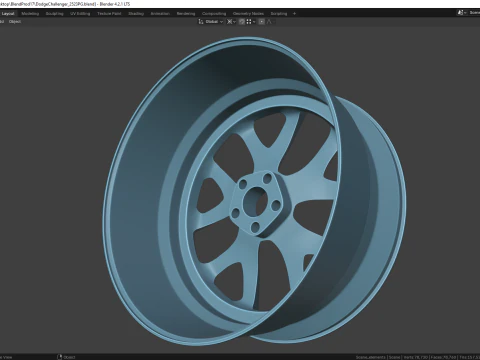Open the Object menu in viewport header
Image resolution: width=480 pixels, height=360 pixels.
(15, 22)
